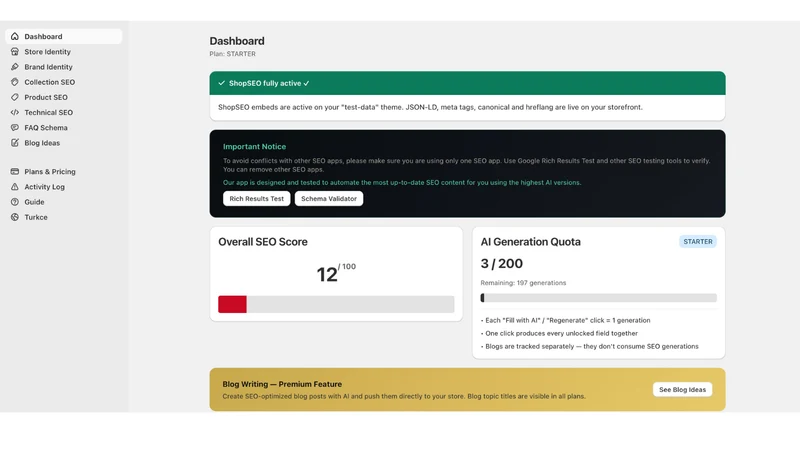Click the STARTER plan badge
Screen dimensions: 800x450
[697, 241]
